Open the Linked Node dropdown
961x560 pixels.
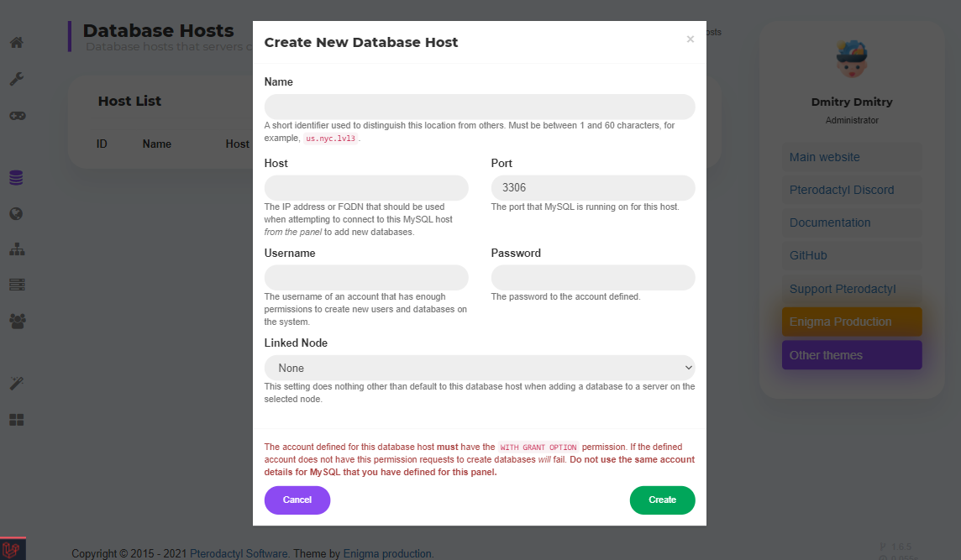480,368
